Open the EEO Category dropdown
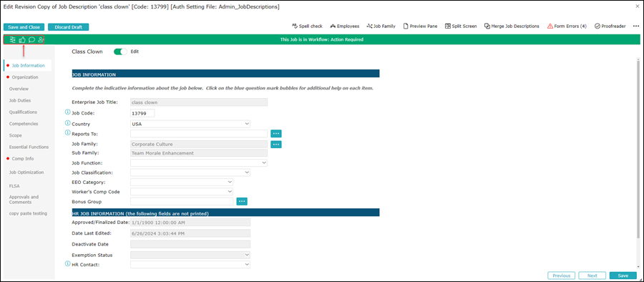This screenshot has height=282, width=644. coord(182,182)
